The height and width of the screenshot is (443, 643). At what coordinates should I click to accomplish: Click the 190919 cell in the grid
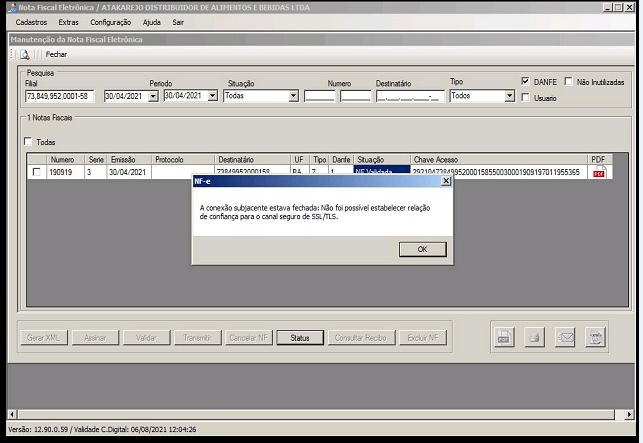(x=66, y=172)
